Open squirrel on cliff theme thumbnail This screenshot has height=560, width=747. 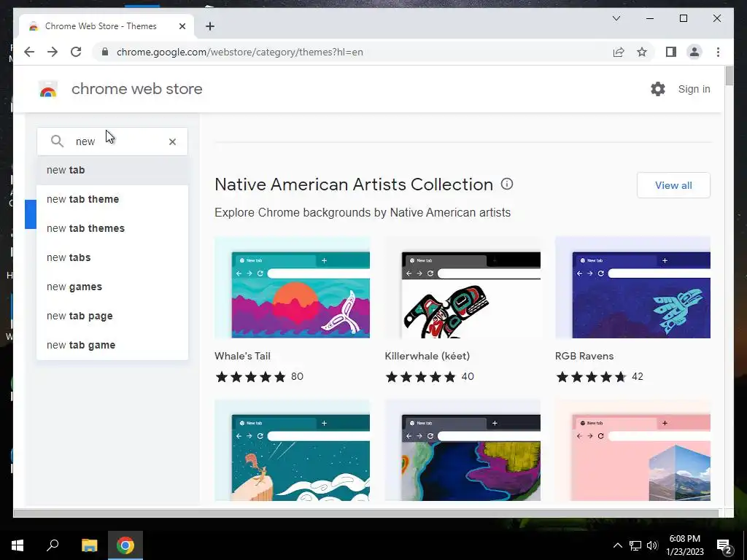click(292, 450)
